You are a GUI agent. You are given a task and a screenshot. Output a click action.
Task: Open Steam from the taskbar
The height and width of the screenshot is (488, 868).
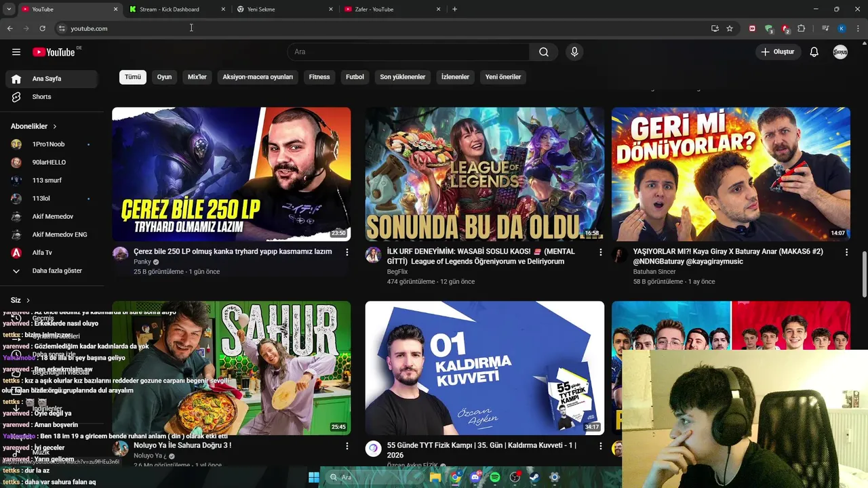pos(534,477)
